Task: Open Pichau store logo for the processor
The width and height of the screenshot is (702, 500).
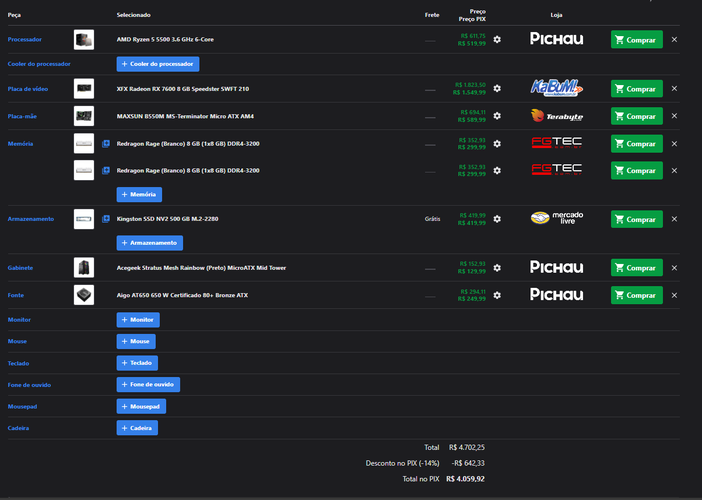Action: (556, 39)
